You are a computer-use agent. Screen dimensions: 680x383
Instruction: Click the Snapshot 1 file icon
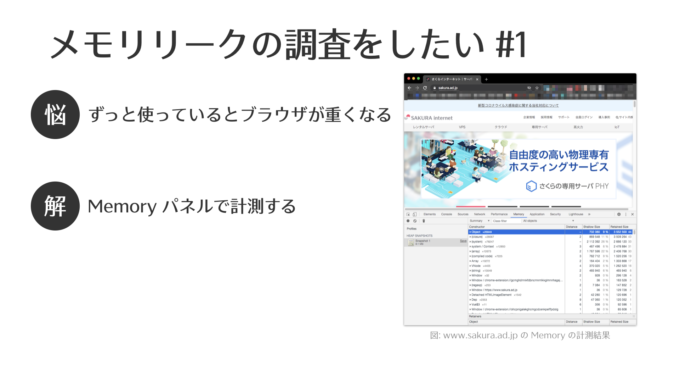pos(410,242)
